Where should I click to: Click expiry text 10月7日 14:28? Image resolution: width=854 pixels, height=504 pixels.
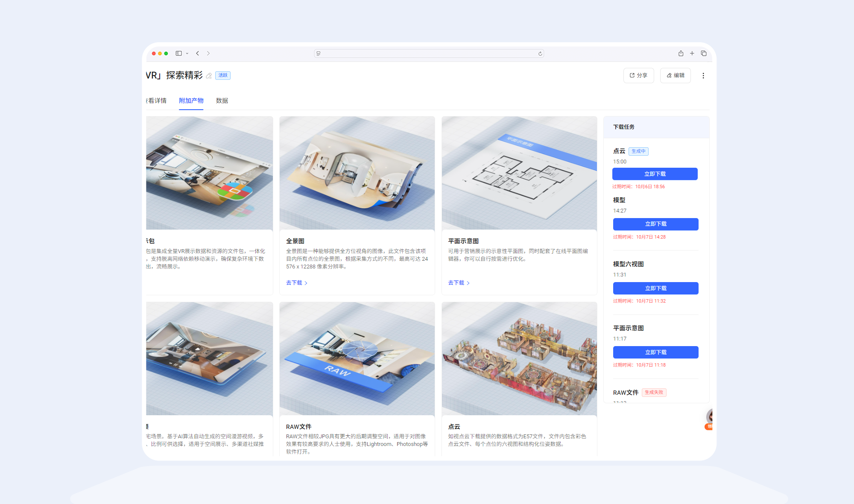click(651, 237)
